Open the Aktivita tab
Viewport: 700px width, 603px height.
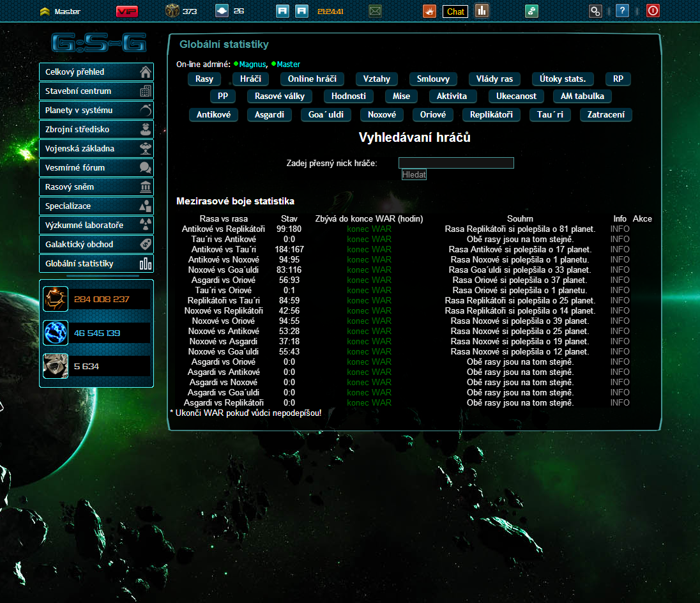click(452, 96)
